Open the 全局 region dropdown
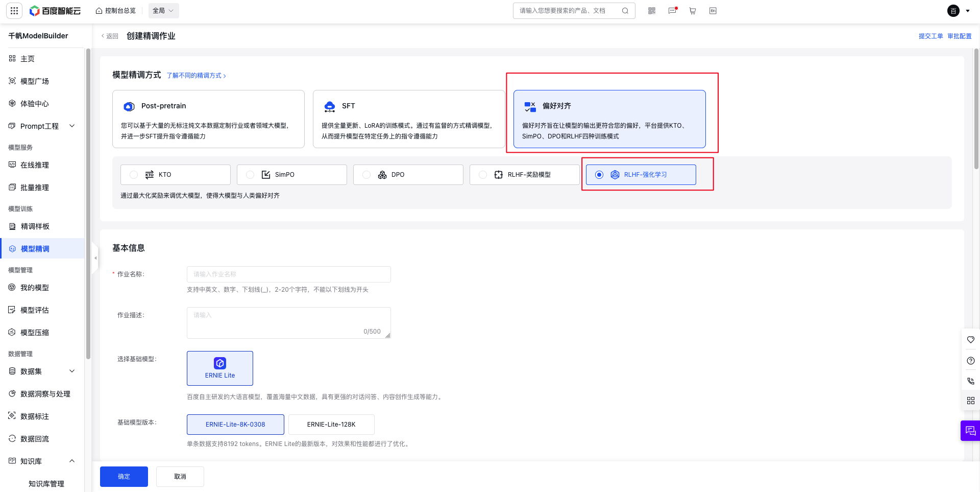Viewport: 980px width, 492px height. (x=163, y=11)
